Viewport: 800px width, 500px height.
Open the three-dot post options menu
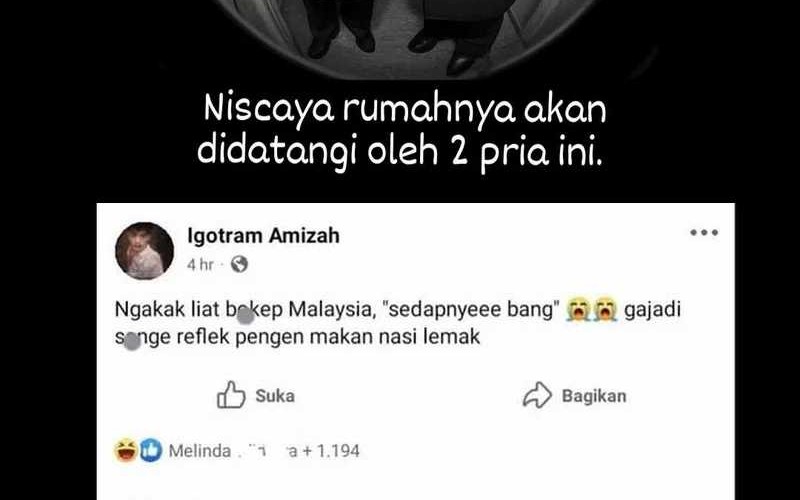[x=704, y=233]
